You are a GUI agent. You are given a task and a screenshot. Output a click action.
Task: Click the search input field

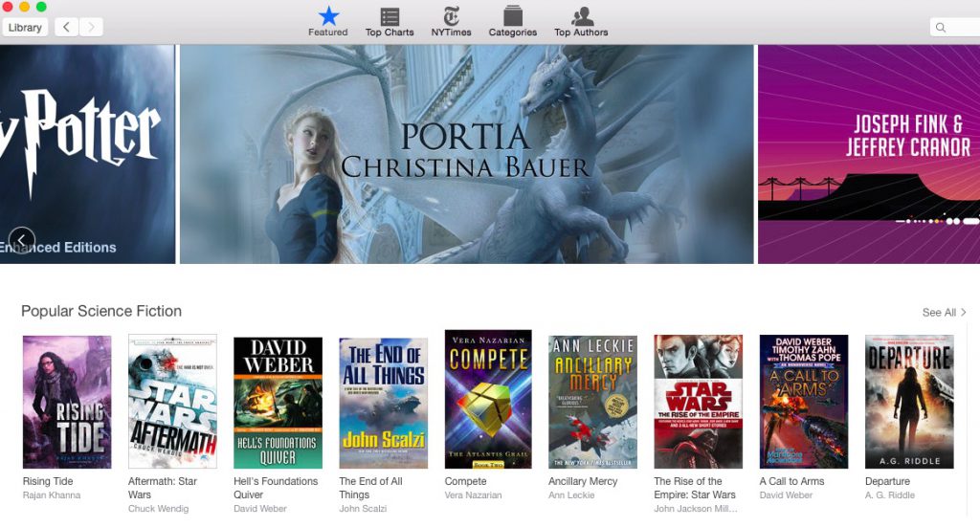[x=955, y=28]
